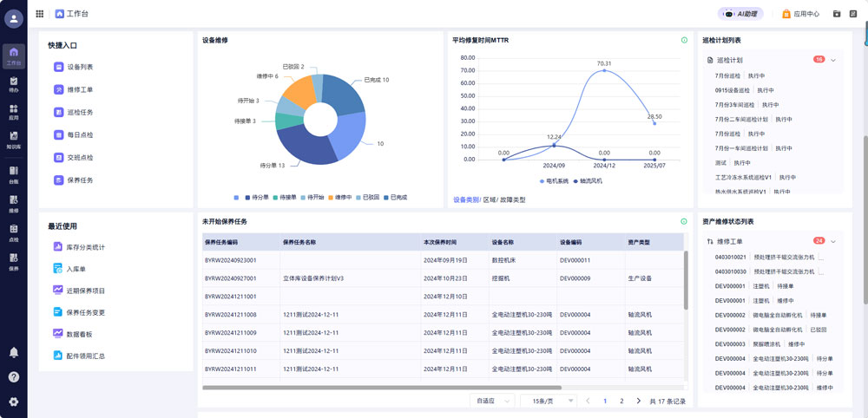The width and height of the screenshot is (868, 418).
Task: Switch MTTR chart to 故障类型 tab
Action: coord(511,200)
